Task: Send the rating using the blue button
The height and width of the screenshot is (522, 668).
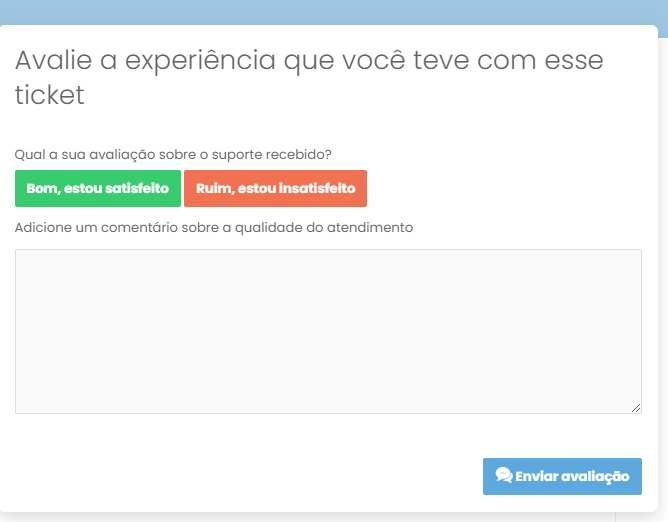Action: 562,476
